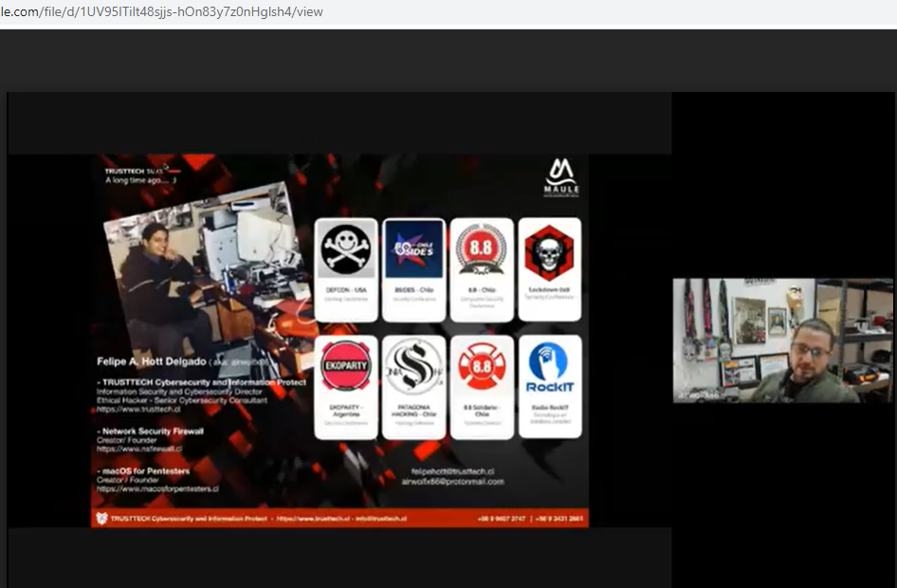The image size is (897, 588).
Task: Select the browser address bar URL
Action: [x=161, y=11]
